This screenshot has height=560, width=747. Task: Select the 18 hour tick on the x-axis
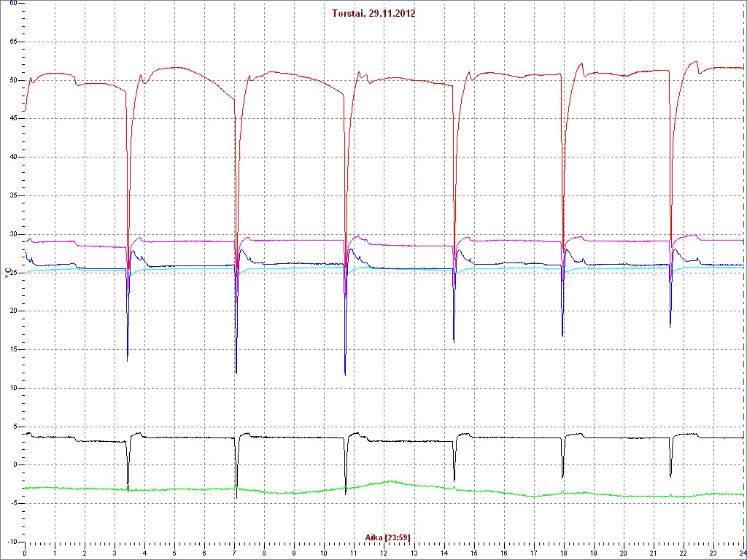563,553
